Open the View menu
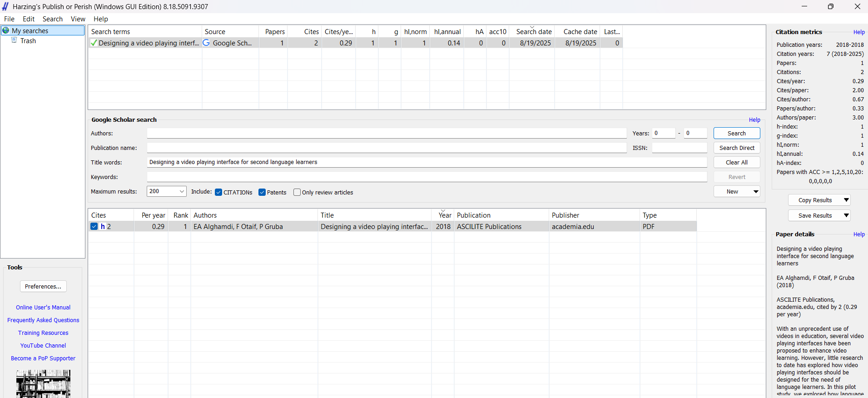Screen dimensions: 868x398 78,19
